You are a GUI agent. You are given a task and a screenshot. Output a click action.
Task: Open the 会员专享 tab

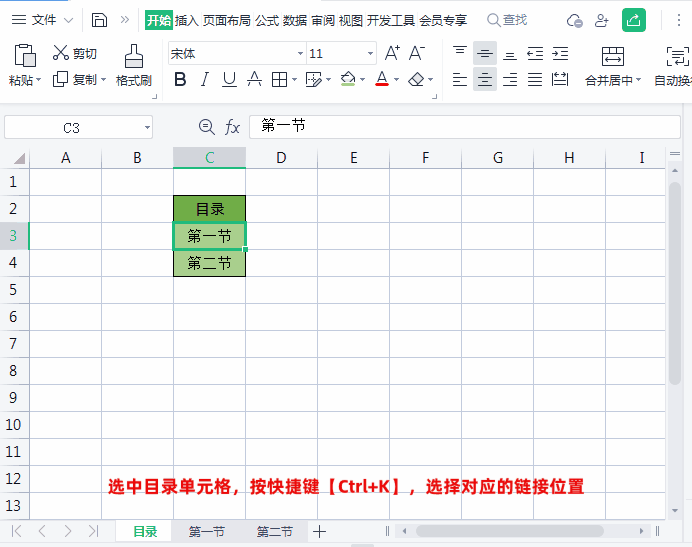click(443, 20)
